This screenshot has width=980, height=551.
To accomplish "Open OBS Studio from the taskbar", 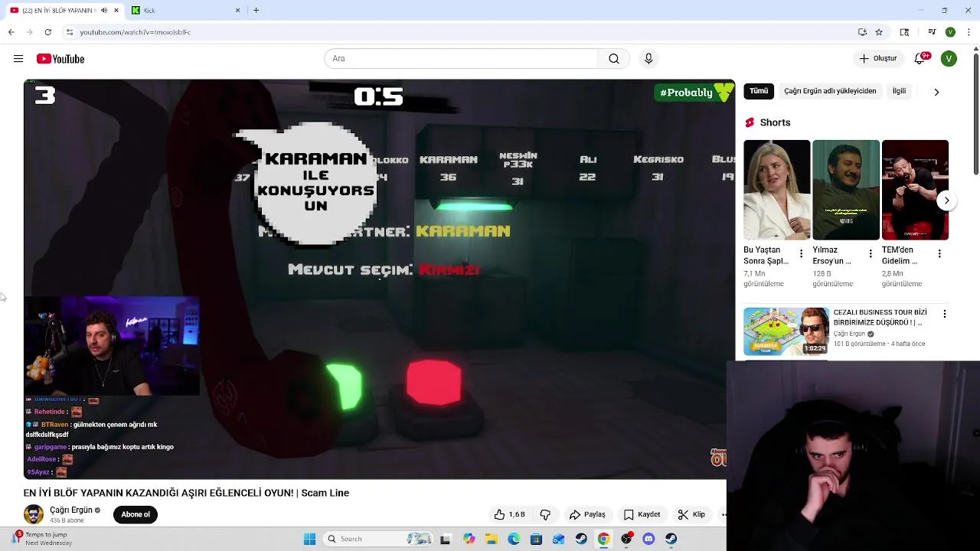I will click(x=626, y=539).
